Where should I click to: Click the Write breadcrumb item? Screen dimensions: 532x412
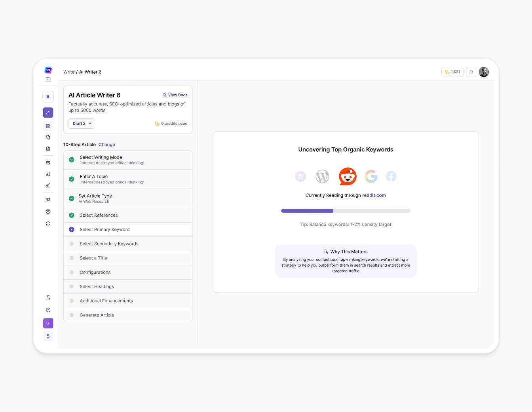coord(69,72)
